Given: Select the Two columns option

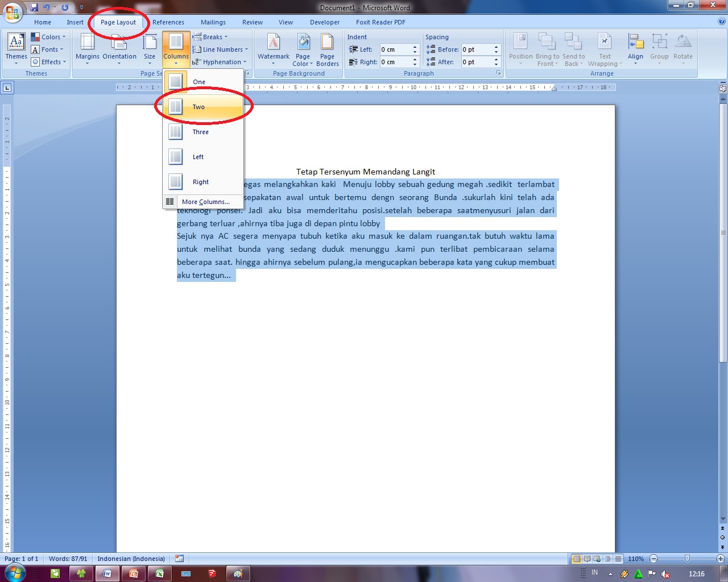Looking at the screenshot, I should click(198, 106).
